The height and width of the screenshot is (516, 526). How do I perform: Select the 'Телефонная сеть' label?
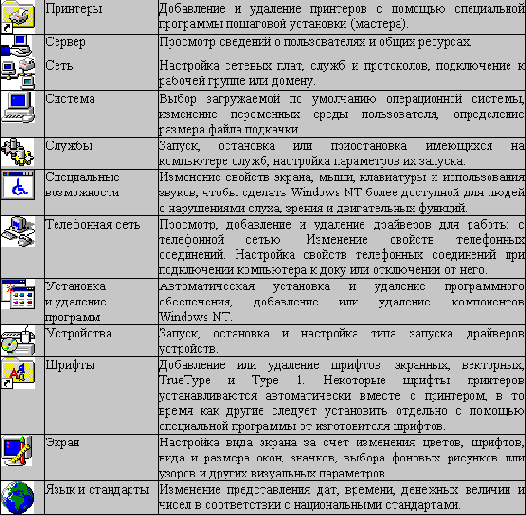93,224
